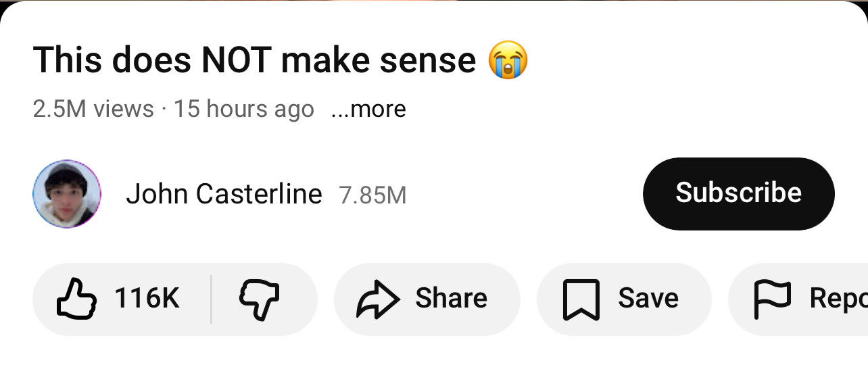868x365 pixels.
Task: Expand the description with "...more"
Action: tap(368, 109)
